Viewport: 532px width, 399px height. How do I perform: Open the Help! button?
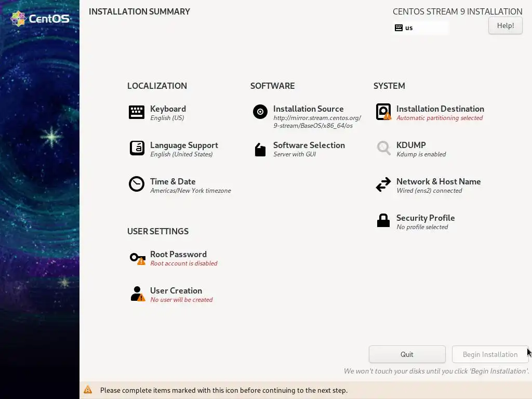tap(505, 25)
